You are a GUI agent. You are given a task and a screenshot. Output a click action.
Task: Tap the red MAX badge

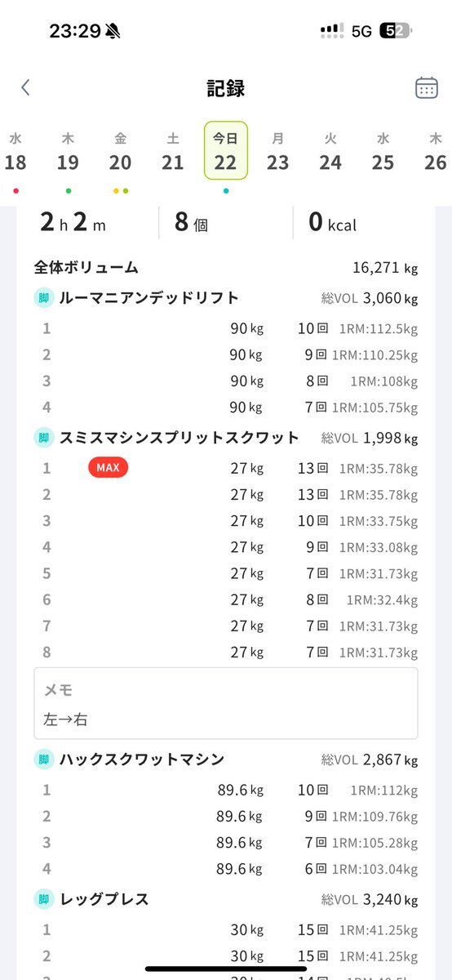click(x=108, y=468)
